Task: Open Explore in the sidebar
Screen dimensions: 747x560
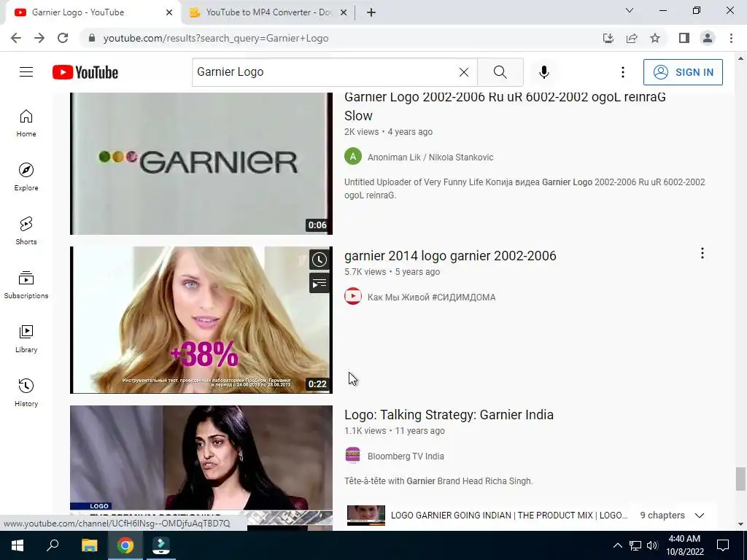Action: click(x=26, y=176)
